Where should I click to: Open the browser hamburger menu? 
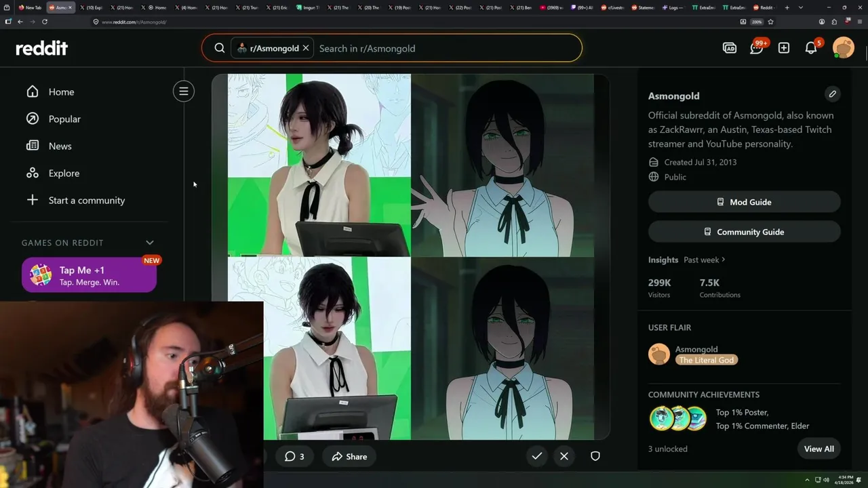coord(859,22)
